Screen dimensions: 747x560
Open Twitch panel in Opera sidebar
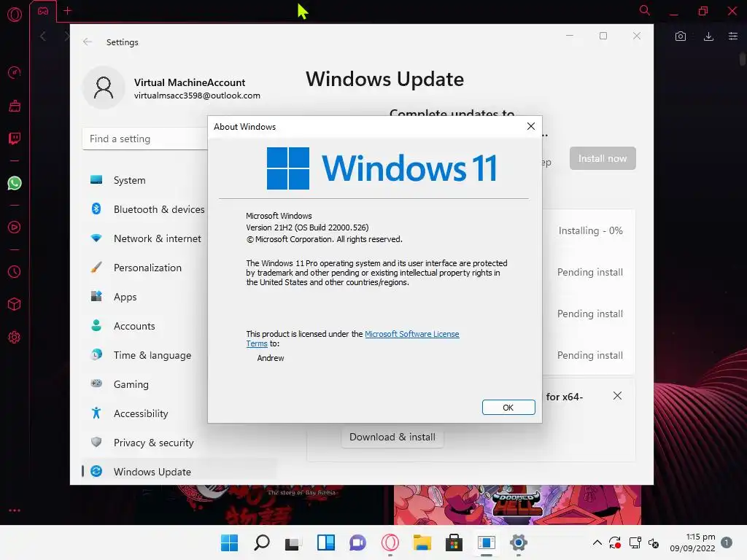pyautogui.click(x=15, y=139)
